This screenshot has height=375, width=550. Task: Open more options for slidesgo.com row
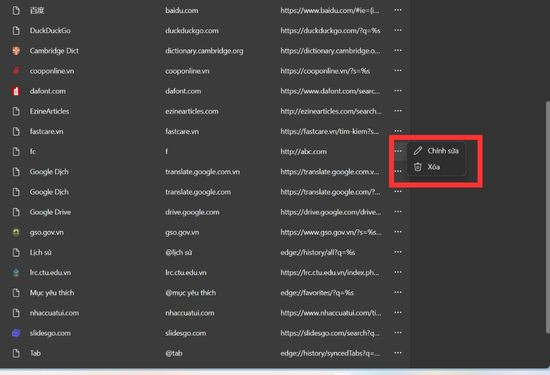(398, 333)
